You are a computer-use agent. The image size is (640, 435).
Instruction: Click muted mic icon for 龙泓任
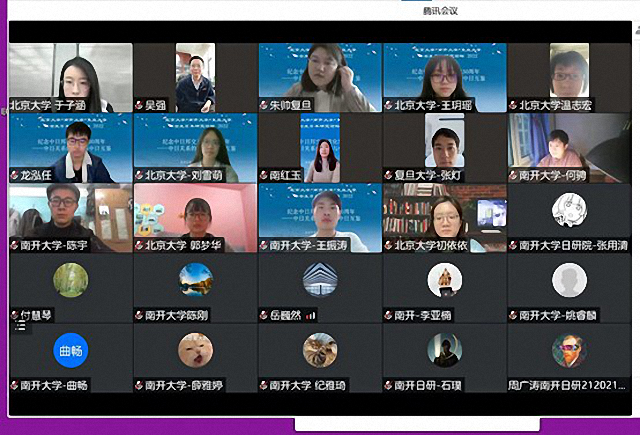coord(14,175)
